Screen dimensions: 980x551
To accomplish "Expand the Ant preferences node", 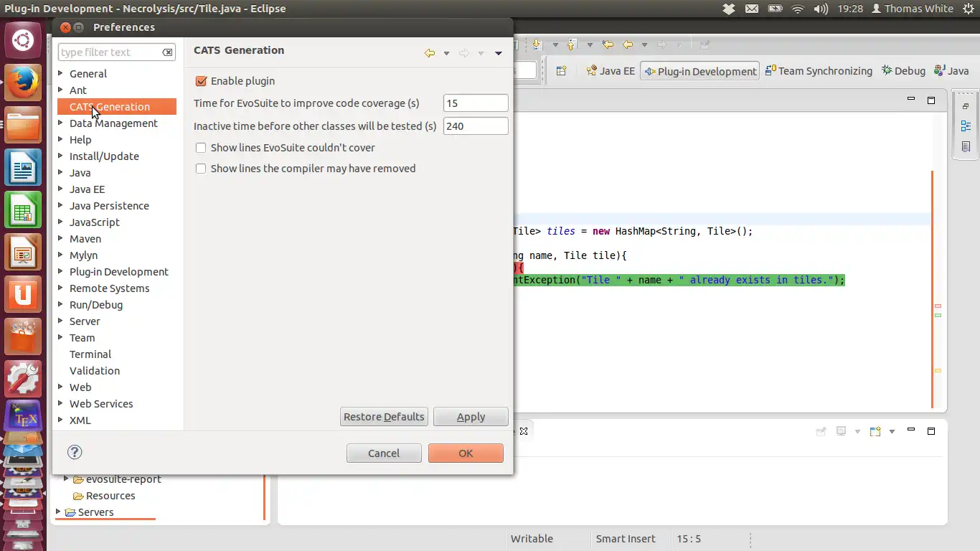I will [x=61, y=90].
